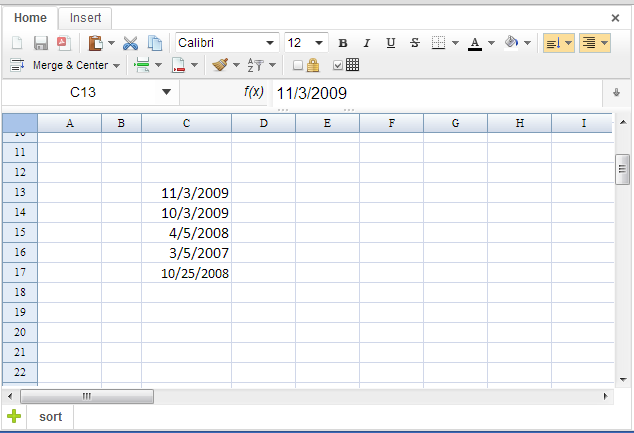Image resolution: width=634 pixels, height=433 pixels.
Task: Clear formatting with the broom icon
Action: coord(220,65)
